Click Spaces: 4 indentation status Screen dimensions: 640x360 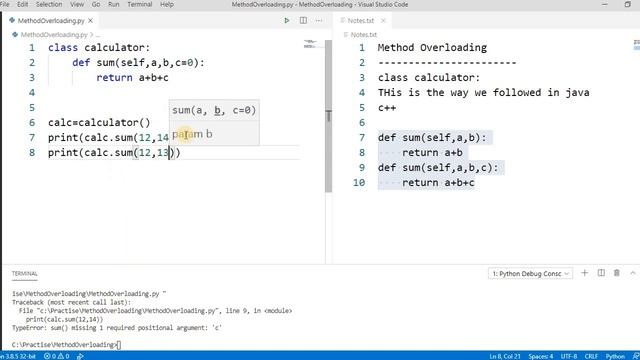point(540,356)
